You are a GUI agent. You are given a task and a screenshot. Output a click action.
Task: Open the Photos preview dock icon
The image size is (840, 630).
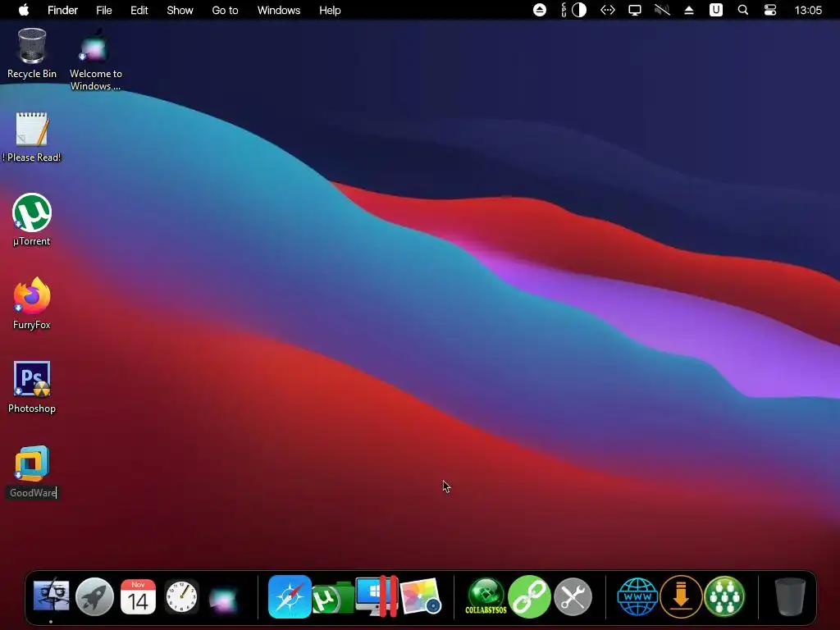421,596
